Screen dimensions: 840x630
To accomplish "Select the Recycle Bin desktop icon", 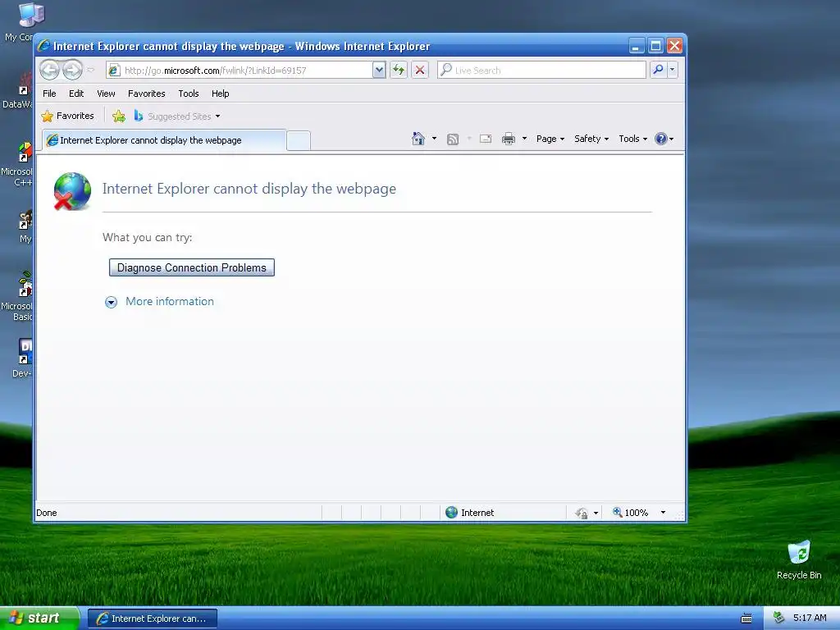I will [x=799, y=560].
